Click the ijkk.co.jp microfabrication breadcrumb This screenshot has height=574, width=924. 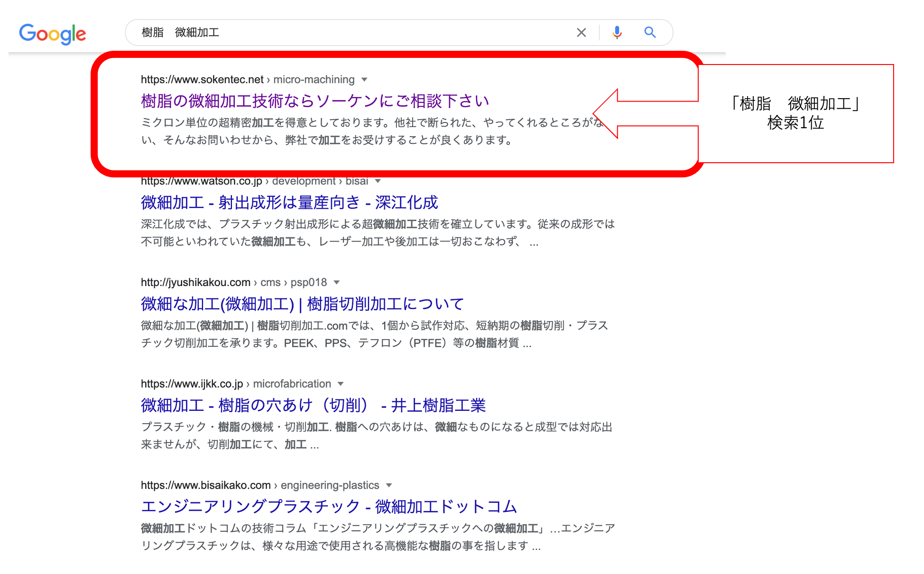(236, 384)
